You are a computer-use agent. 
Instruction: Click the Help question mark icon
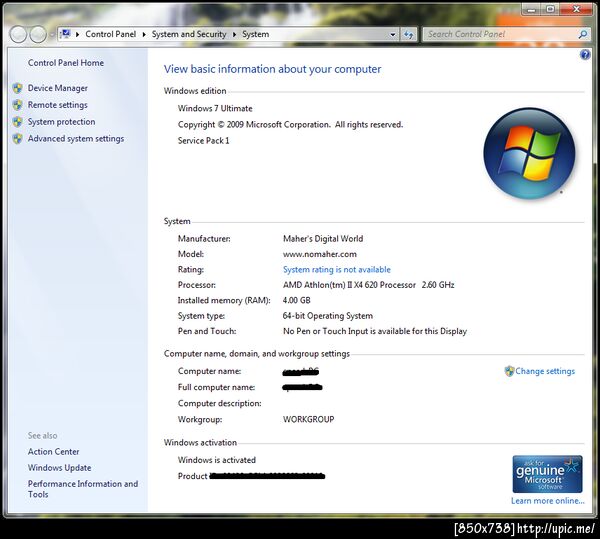pyautogui.click(x=585, y=55)
